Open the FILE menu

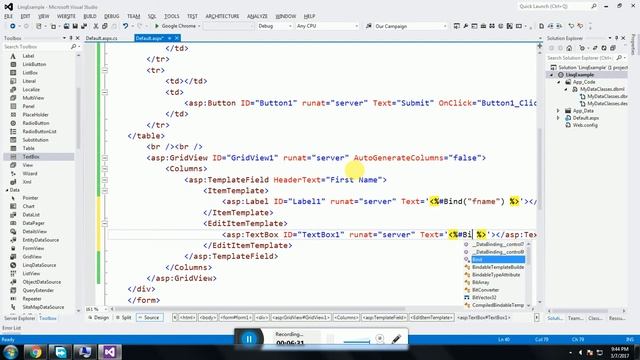point(9,16)
